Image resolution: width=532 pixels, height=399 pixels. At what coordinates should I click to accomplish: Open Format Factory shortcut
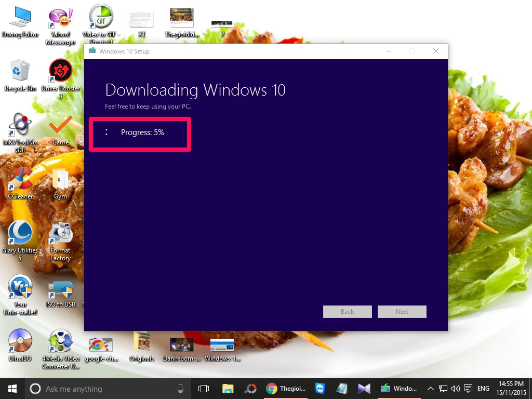(x=60, y=242)
